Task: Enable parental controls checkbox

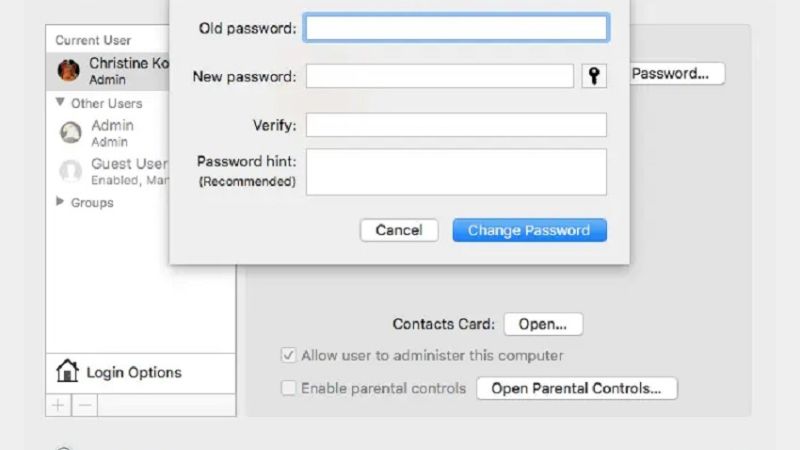Action: click(x=289, y=388)
